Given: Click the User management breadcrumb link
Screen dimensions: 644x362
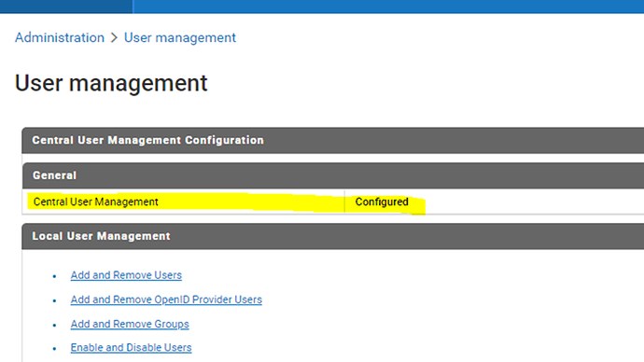Looking at the screenshot, I should pyautogui.click(x=180, y=37).
